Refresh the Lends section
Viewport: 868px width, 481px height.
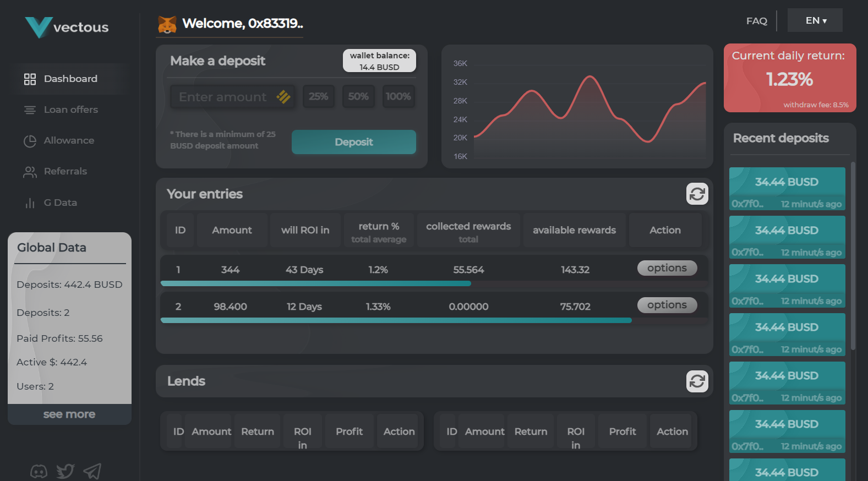click(x=697, y=381)
